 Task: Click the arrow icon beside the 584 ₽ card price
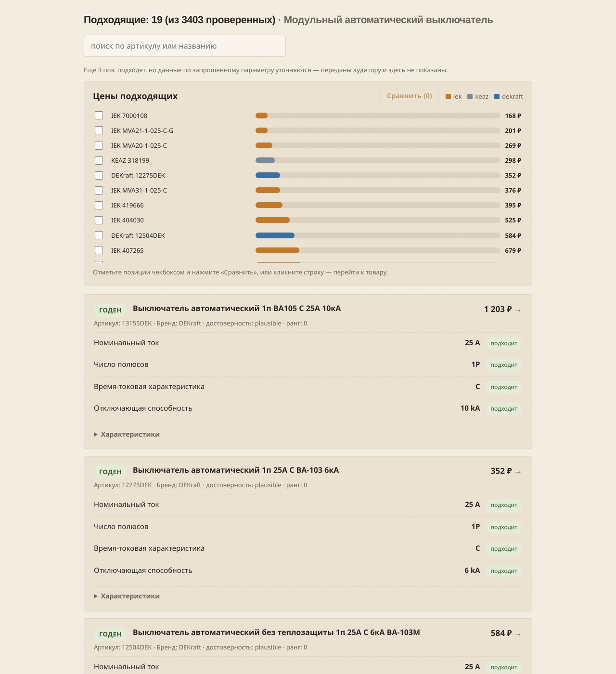[x=518, y=634]
